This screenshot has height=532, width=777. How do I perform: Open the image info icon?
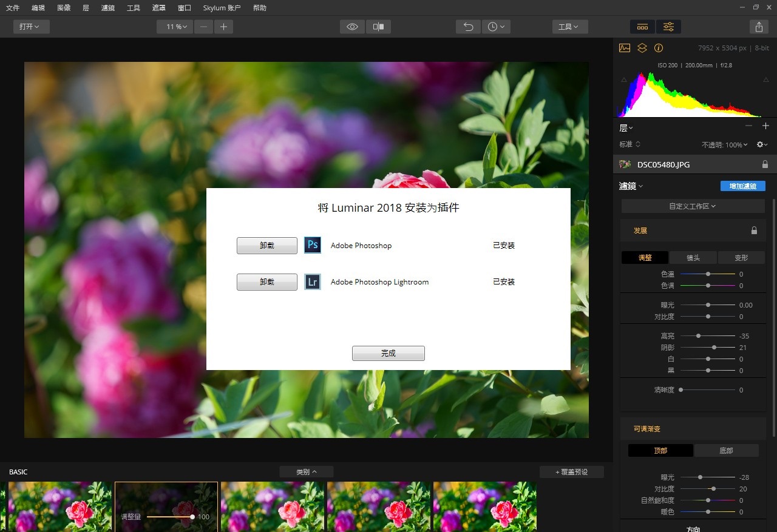click(x=659, y=48)
